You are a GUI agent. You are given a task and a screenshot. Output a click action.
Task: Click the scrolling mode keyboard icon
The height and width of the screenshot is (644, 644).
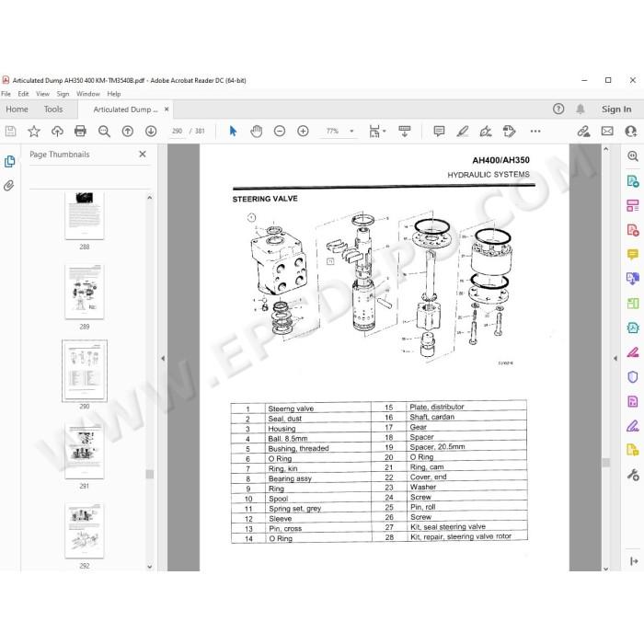coord(405,132)
